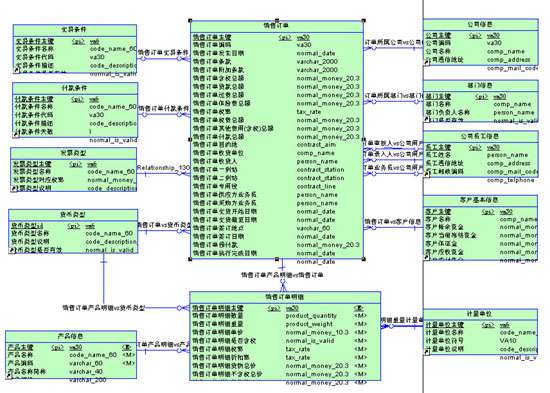Image resolution: width=550 pixels, height=393 pixels.
Task: Click the shortcut arrow icon on 交易条件 entity
Action: (16, 71)
